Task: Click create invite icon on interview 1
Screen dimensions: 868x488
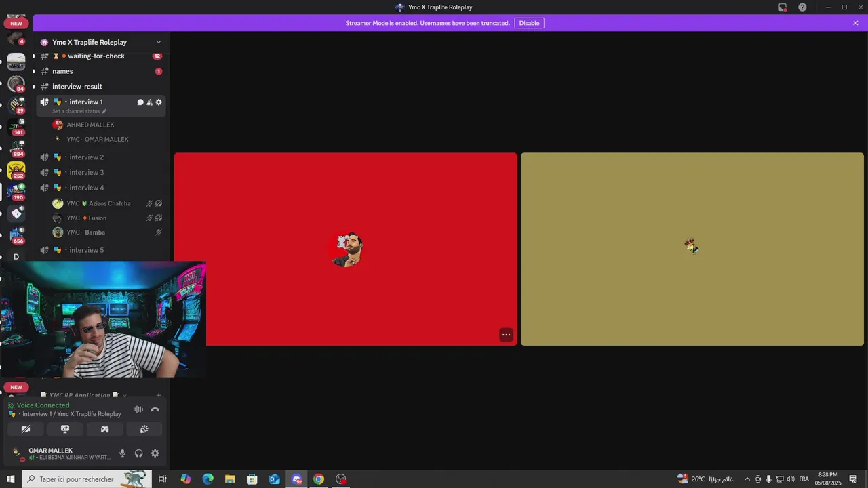Action: (149, 102)
